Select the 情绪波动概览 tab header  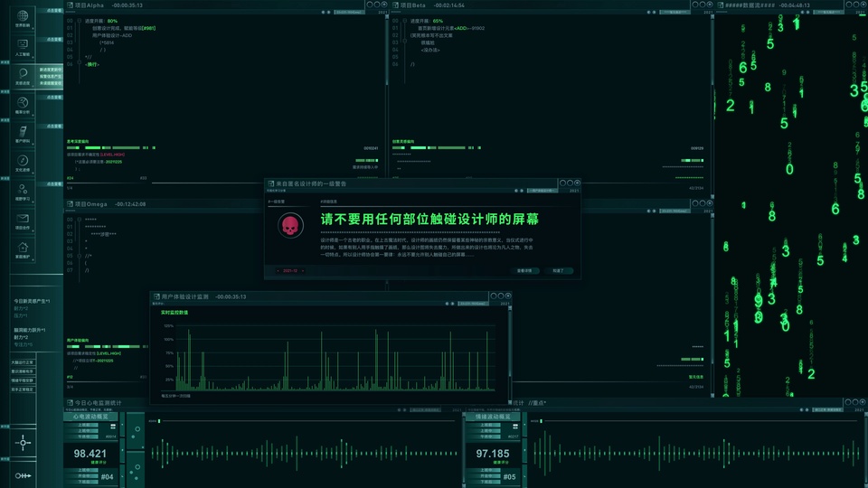tap(494, 416)
